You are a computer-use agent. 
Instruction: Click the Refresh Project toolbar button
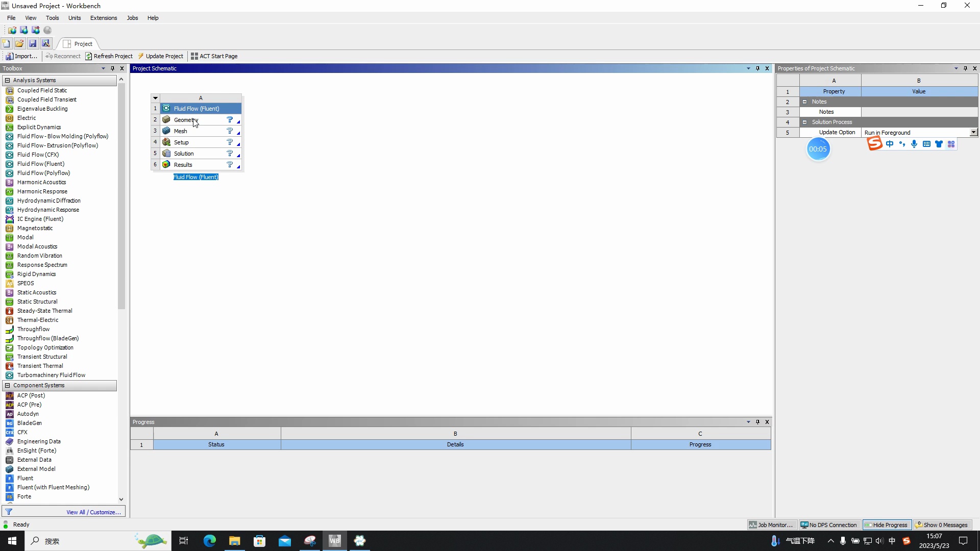(x=109, y=56)
